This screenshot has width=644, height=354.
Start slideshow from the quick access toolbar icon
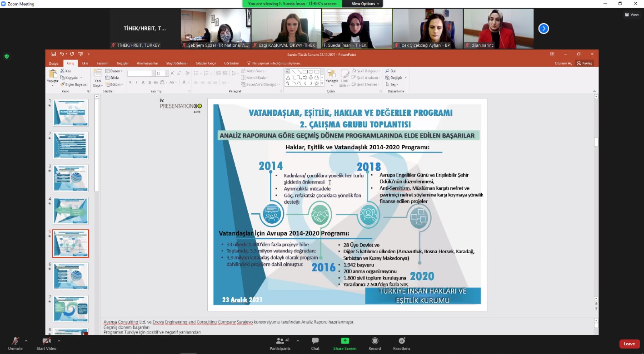click(x=80, y=54)
